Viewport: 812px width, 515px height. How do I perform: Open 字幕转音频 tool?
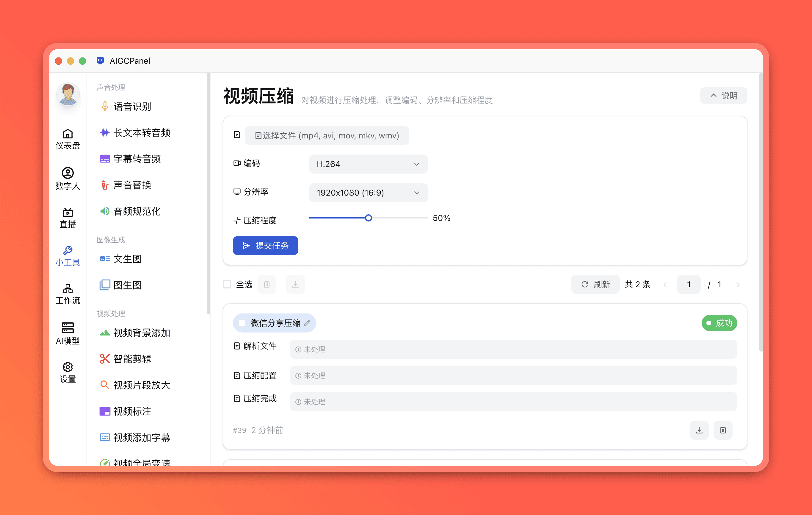[x=130, y=159]
